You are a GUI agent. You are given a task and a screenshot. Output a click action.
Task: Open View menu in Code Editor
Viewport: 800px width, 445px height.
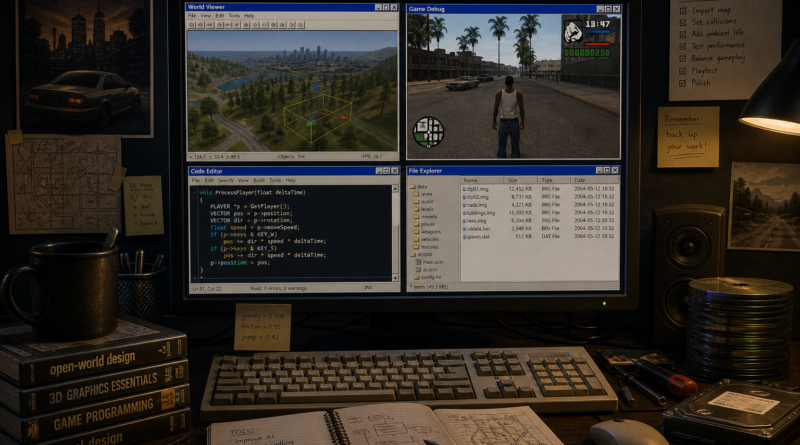coord(243,180)
